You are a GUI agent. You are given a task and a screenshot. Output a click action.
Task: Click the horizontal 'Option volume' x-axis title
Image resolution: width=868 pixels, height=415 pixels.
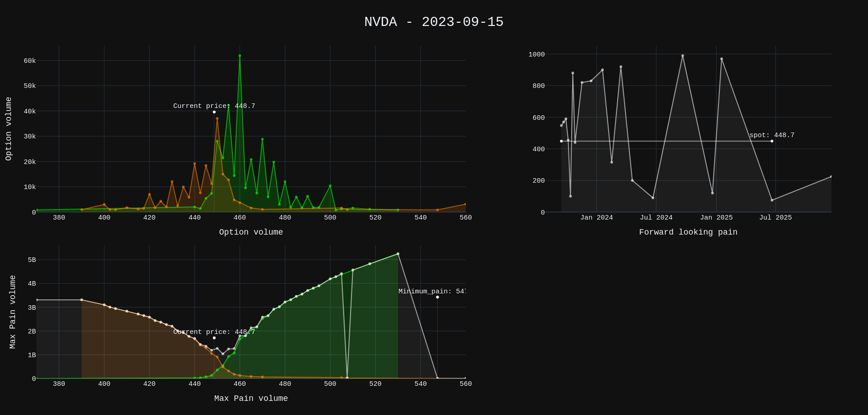coord(251,232)
